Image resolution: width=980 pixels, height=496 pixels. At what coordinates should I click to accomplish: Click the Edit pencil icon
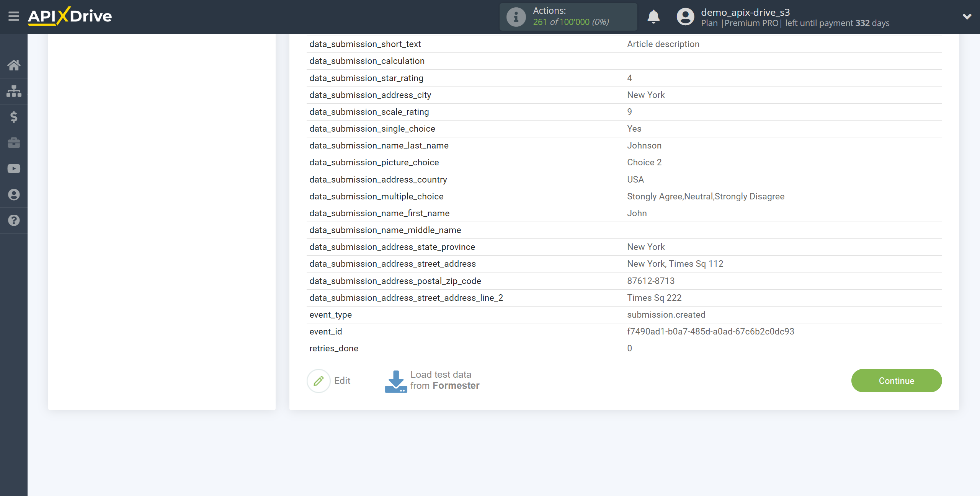tap(318, 381)
